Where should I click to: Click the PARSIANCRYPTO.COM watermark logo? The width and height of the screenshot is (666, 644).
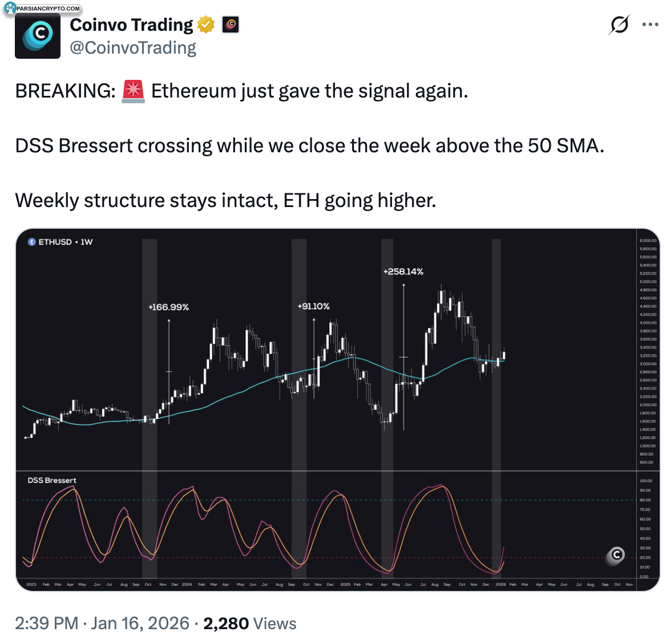[10, 8]
